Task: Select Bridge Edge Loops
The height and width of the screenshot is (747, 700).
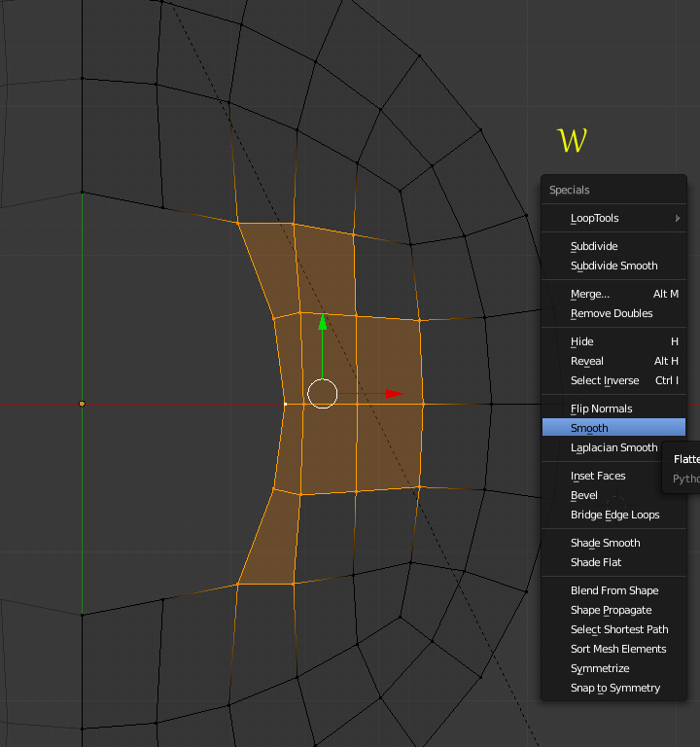Action: pyautogui.click(x=613, y=515)
